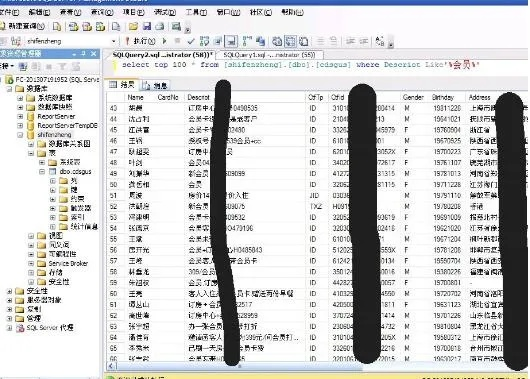Open the 查询(Q) menu

(102, 12)
